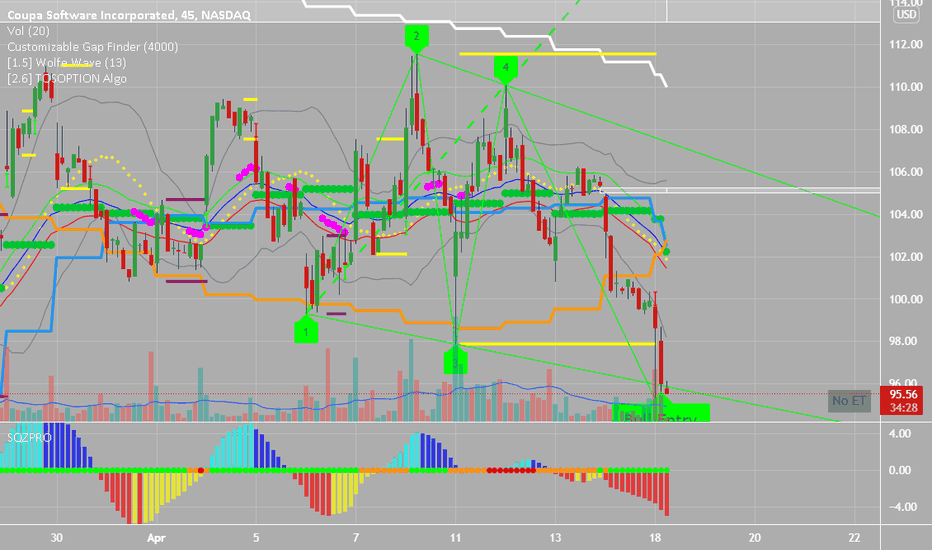Click the Bull Entry signal label

[660, 414]
